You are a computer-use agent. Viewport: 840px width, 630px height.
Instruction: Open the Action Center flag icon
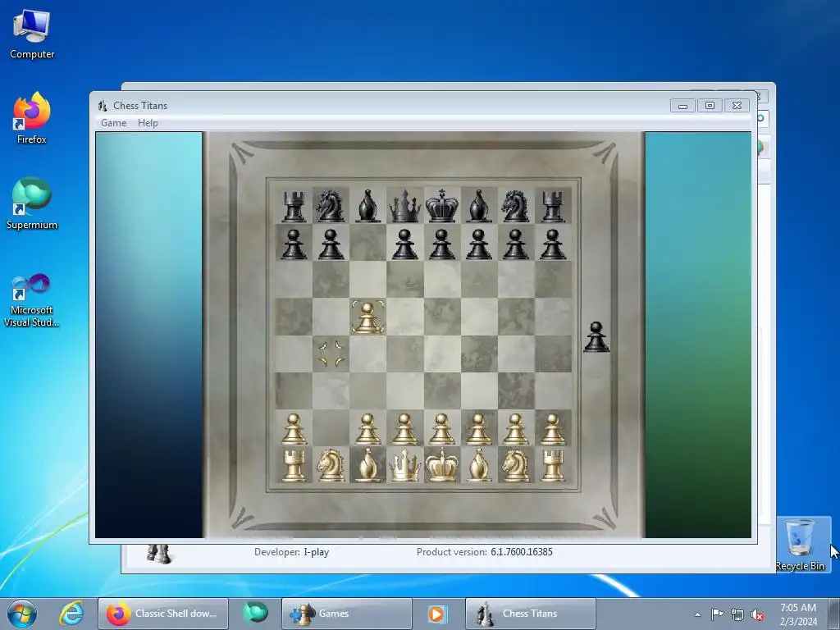[717, 614]
